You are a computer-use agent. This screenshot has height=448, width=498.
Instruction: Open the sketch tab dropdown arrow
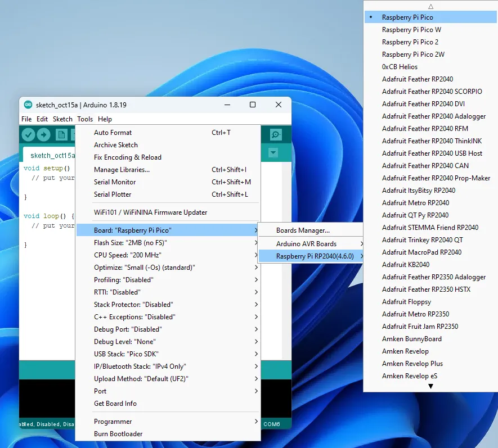click(x=273, y=153)
